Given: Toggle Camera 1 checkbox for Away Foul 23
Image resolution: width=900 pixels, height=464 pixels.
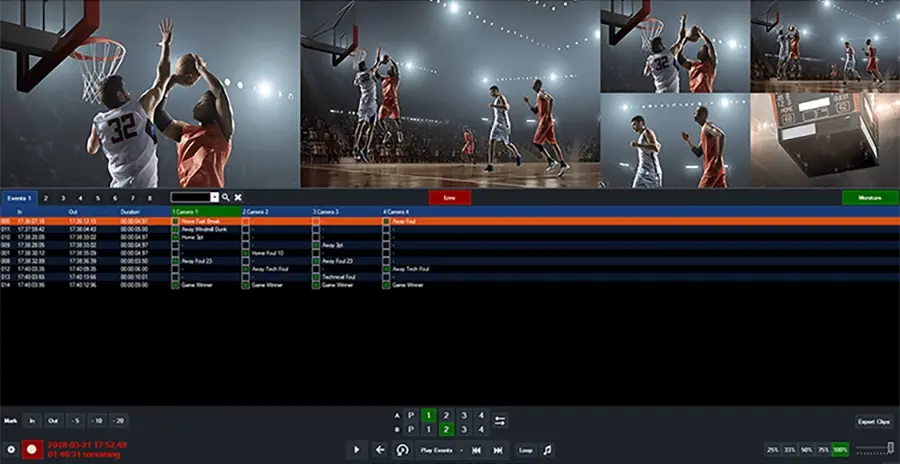Looking at the screenshot, I should [175, 261].
